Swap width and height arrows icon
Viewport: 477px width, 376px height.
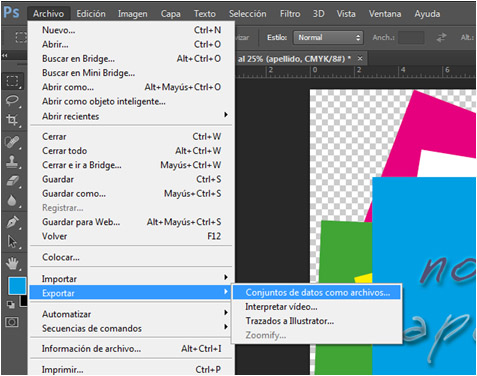[441, 37]
